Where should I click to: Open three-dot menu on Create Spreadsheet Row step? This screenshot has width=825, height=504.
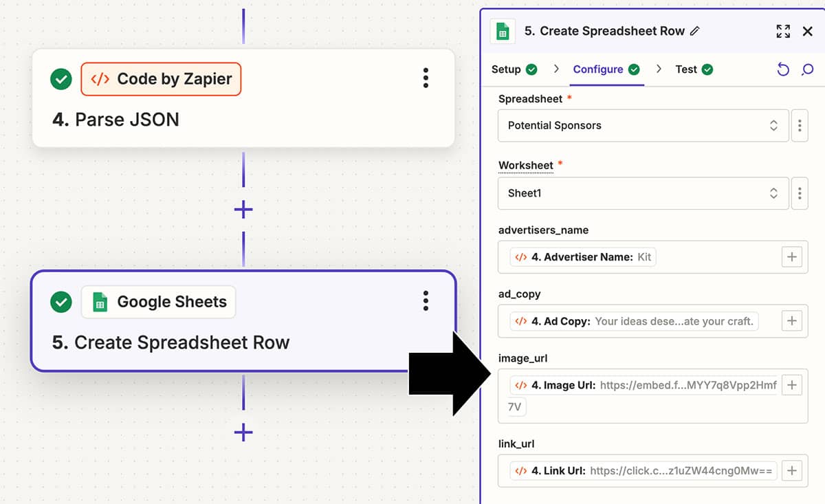[426, 300]
